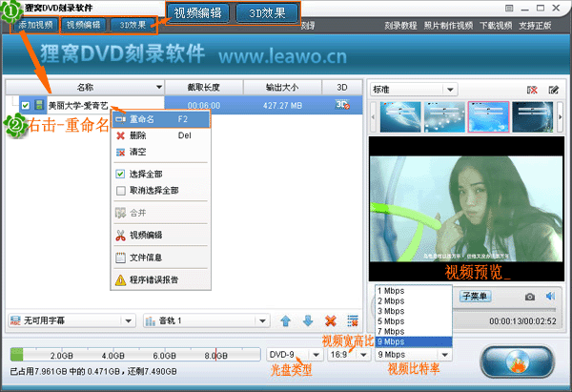Choose 程序错误报告 from the context menu
Screen dimensions: 572x392
point(161,280)
